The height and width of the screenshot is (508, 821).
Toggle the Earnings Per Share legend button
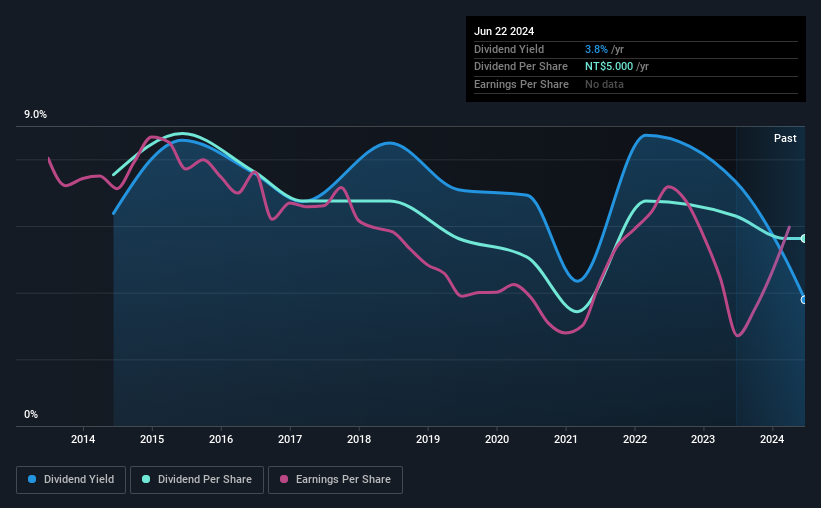tap(335, 480)
